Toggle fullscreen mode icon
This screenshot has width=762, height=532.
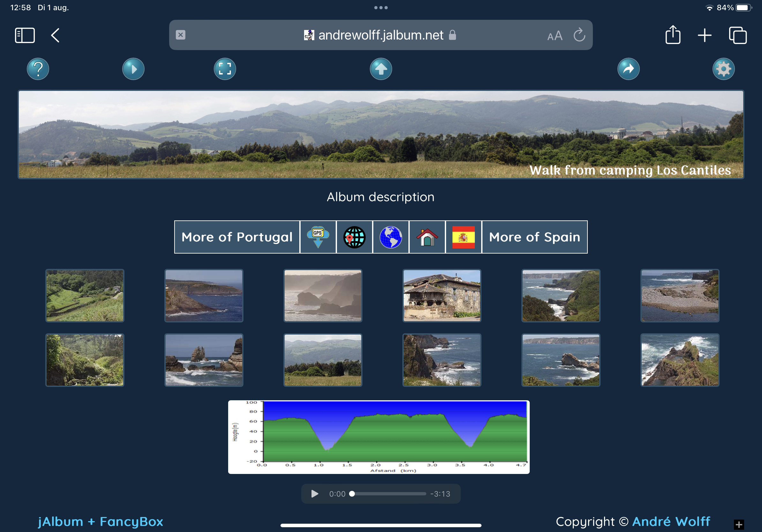[x=225, y=69]
